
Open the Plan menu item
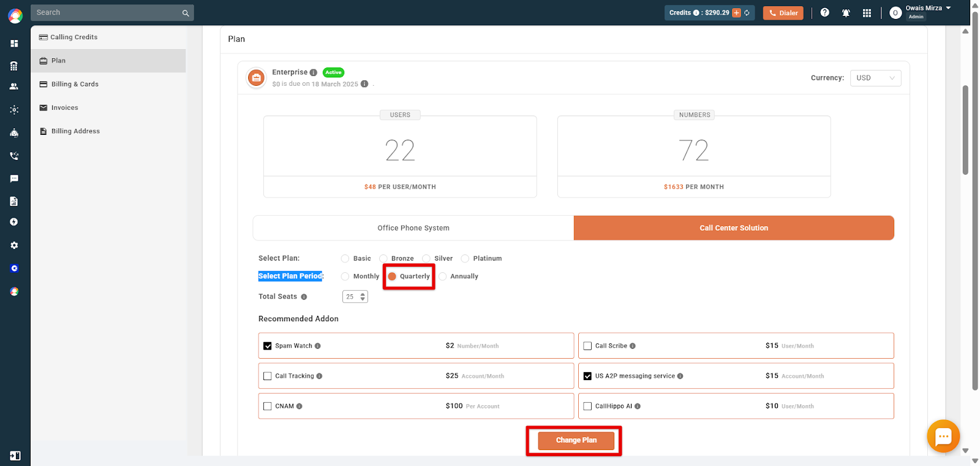pos(108,61)
